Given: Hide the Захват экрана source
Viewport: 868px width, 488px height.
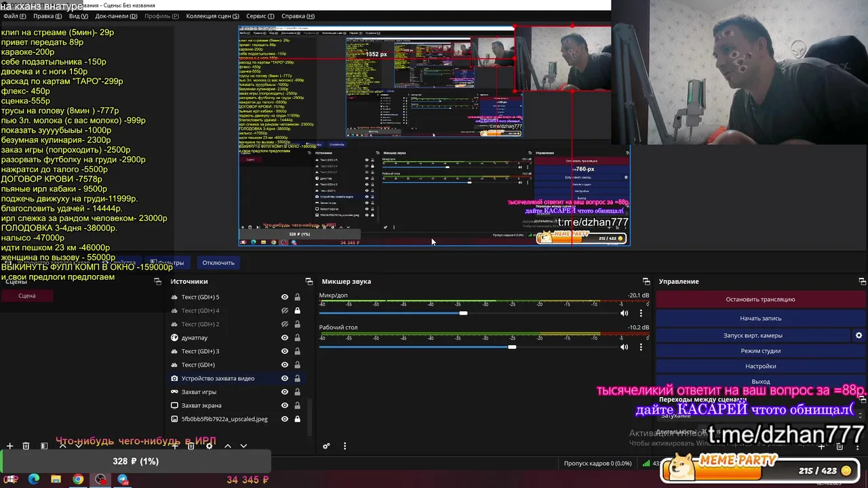Looking at the screenshot, I should 285,405.
